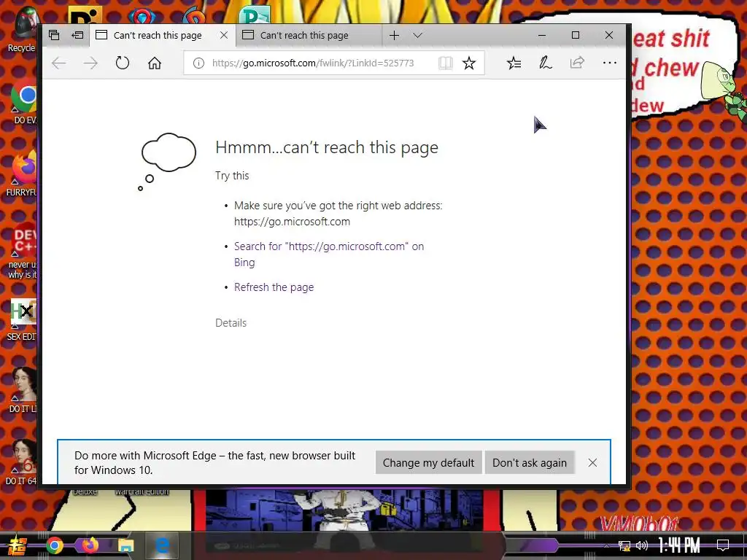747x560 pixels.
Task: Go forward with the forward arrow
Action: [90, 63]
